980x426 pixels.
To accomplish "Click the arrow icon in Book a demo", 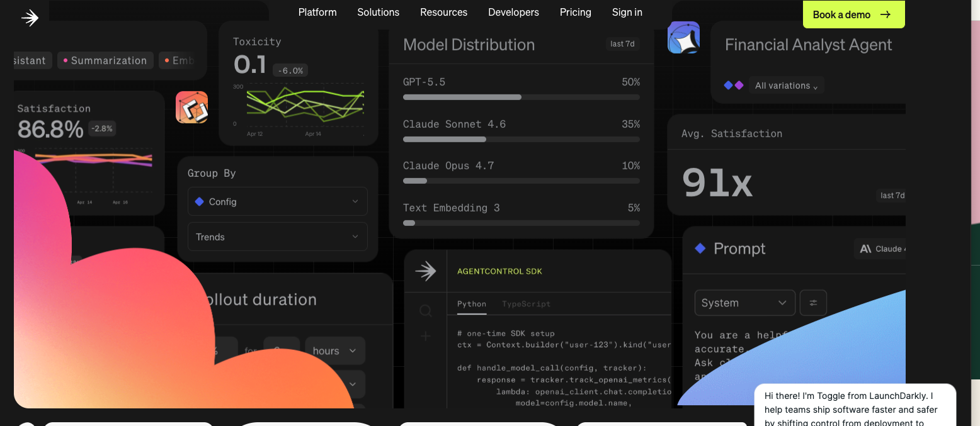I will (886, 14).
